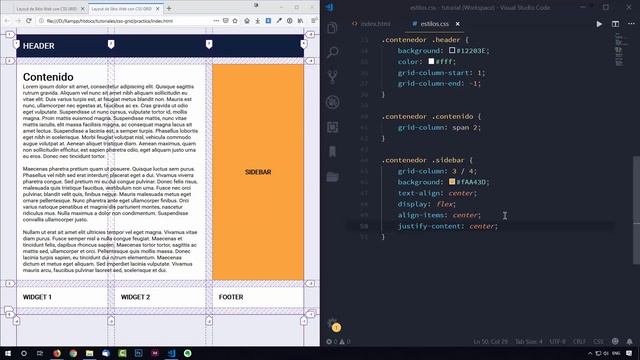Open Firefox library icon
The image size is (640, 360).
tap(300, 21)
